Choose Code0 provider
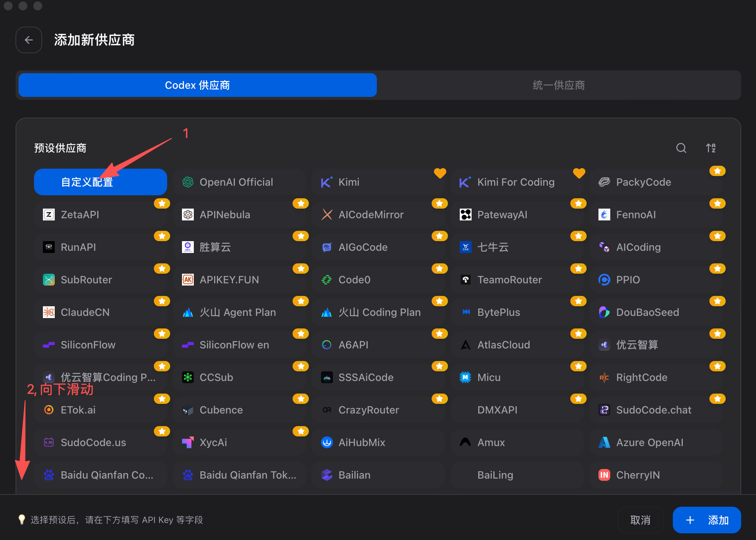Viewport: 756px width, 540px height. (378, 280)
